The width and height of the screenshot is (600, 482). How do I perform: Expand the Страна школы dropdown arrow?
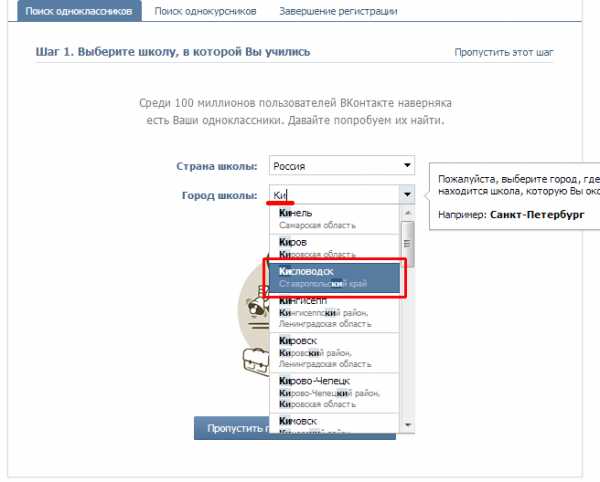tap(407, 165)
